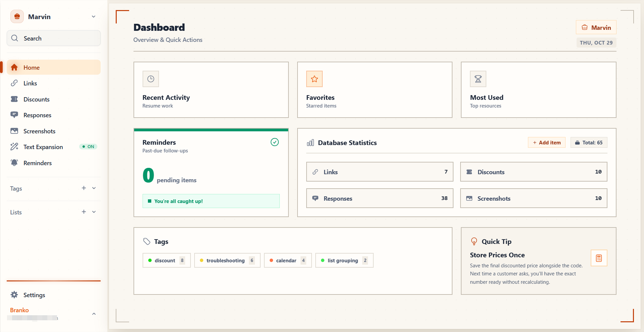Image resolution: width=644 pixels, height=332 pixels.
Task: Click the Add item button
Action: pyautogui.click(x=547, y=143)
